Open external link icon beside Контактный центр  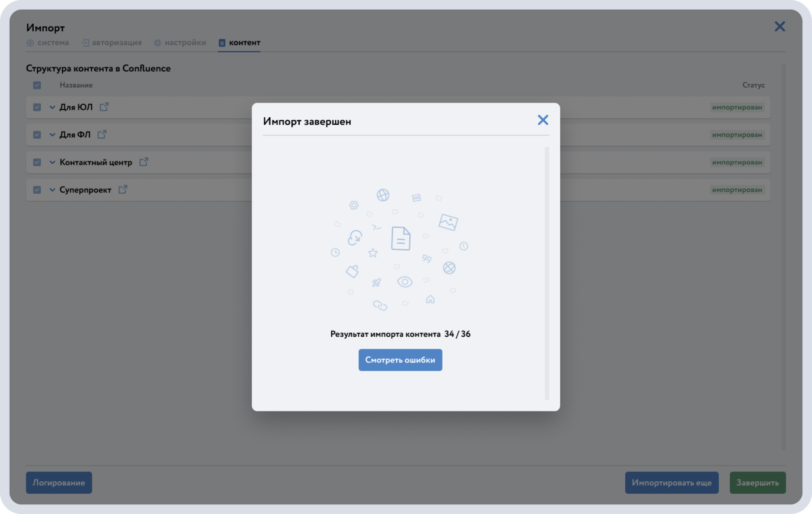[144, 162]
